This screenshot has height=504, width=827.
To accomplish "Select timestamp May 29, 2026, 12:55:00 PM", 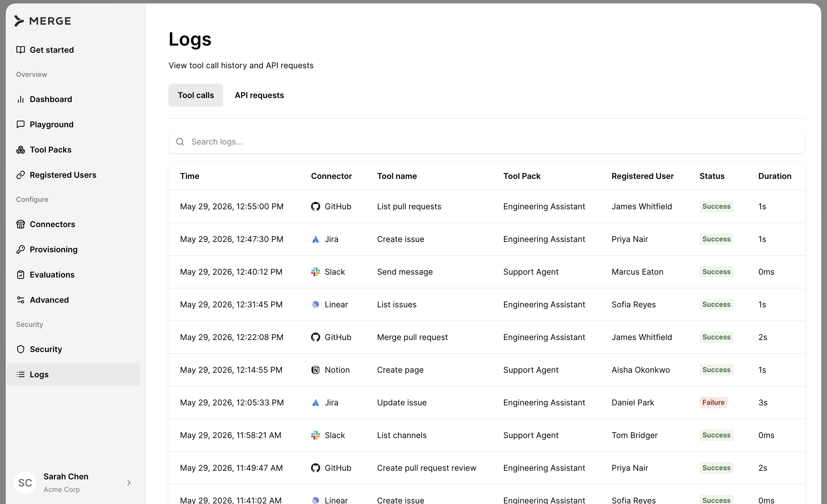I will (232, 206).
